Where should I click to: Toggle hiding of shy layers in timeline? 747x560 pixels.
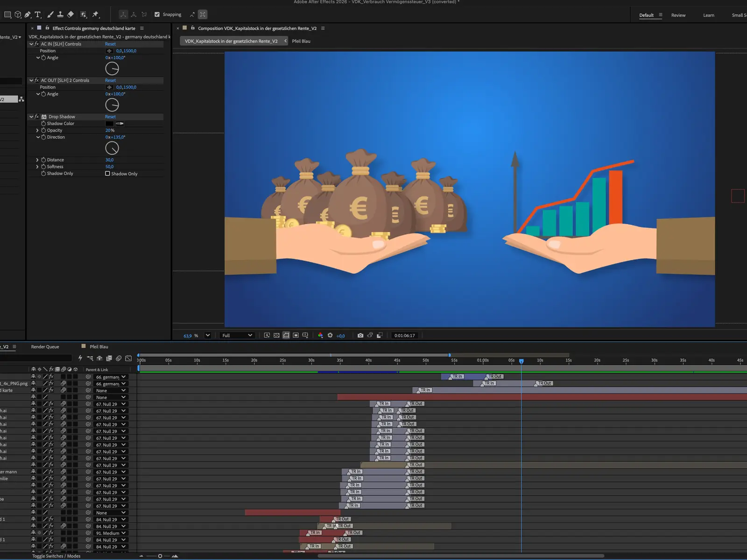pyautogui.click(x=99, y=358)
